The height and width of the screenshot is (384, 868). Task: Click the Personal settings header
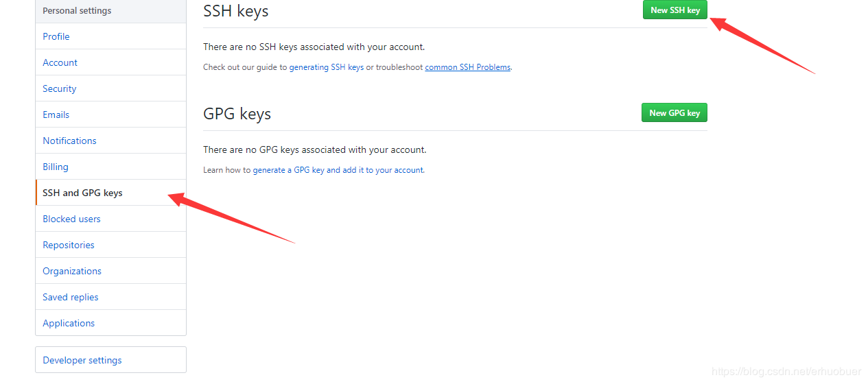(x=77, y=11)
